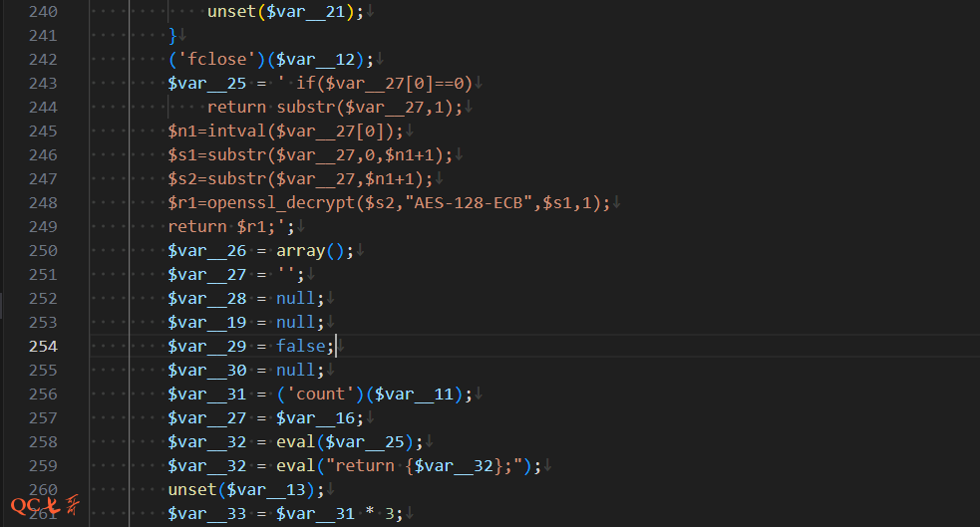Click eval($var__25) on line 258

point(349,442)
